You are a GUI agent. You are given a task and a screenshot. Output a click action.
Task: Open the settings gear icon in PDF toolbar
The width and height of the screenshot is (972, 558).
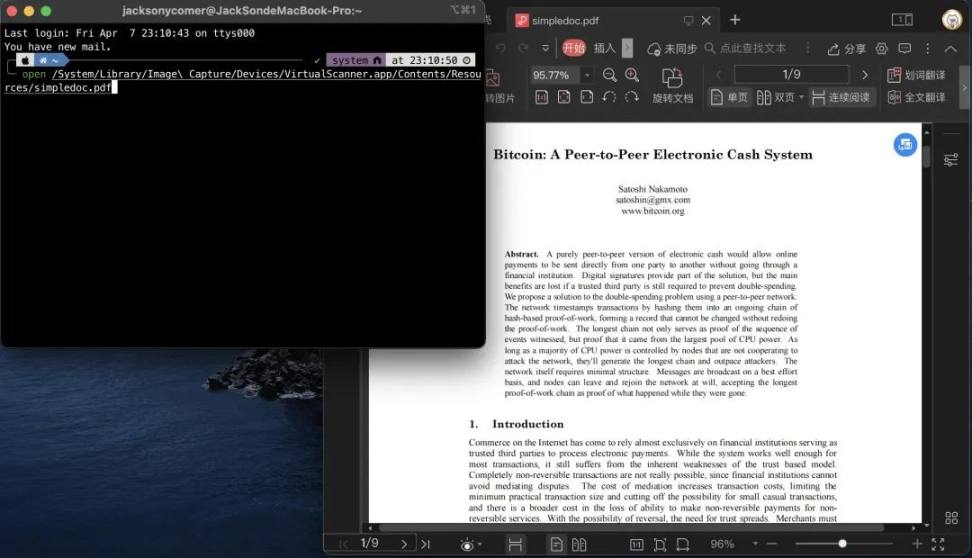click(881, 48)
